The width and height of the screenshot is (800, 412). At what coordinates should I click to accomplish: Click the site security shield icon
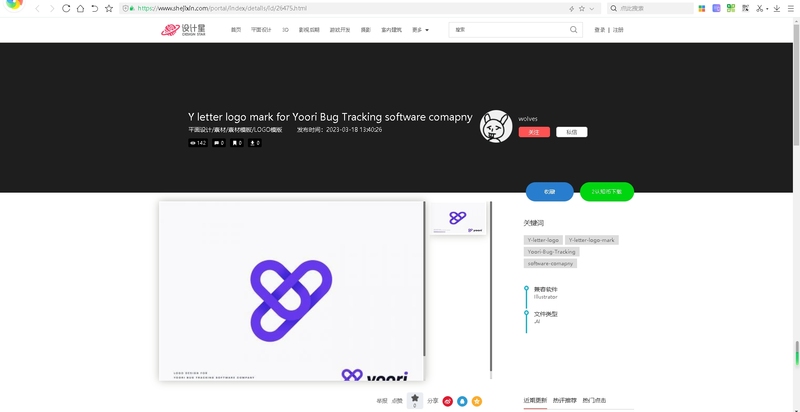pos(126,8)
